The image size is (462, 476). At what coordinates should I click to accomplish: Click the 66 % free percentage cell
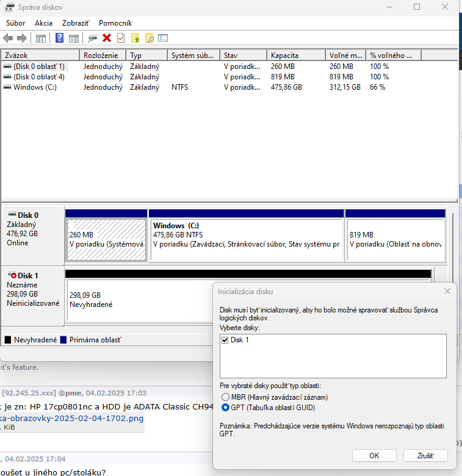377,87
